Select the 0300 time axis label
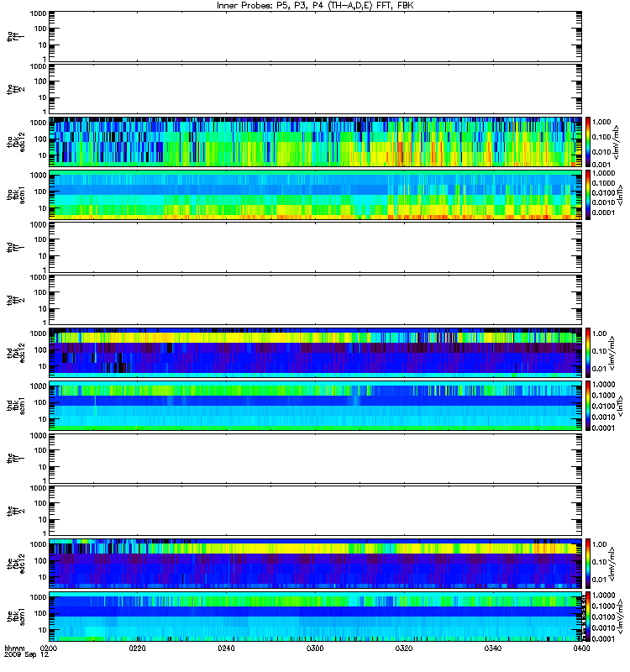 tap(315, 648)
